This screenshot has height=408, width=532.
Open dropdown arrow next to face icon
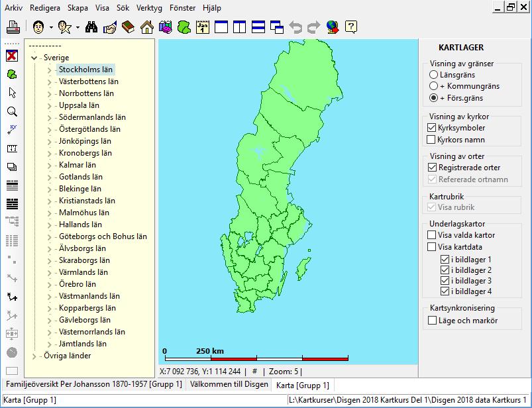51,27
